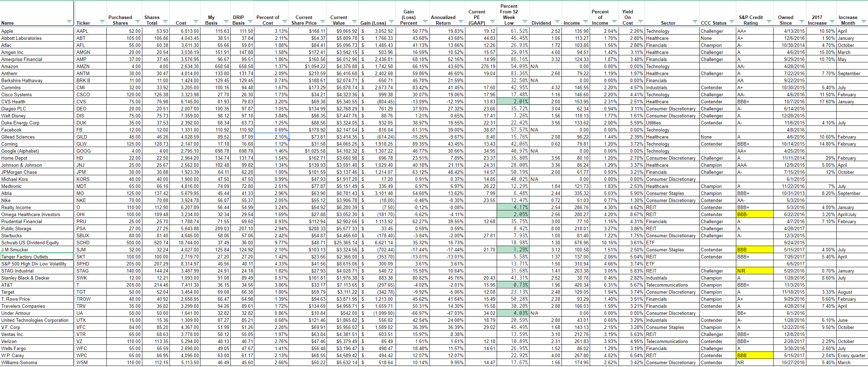
Task: Click the green 0.73% cell for AT&T
Action: tap(513, 285)
